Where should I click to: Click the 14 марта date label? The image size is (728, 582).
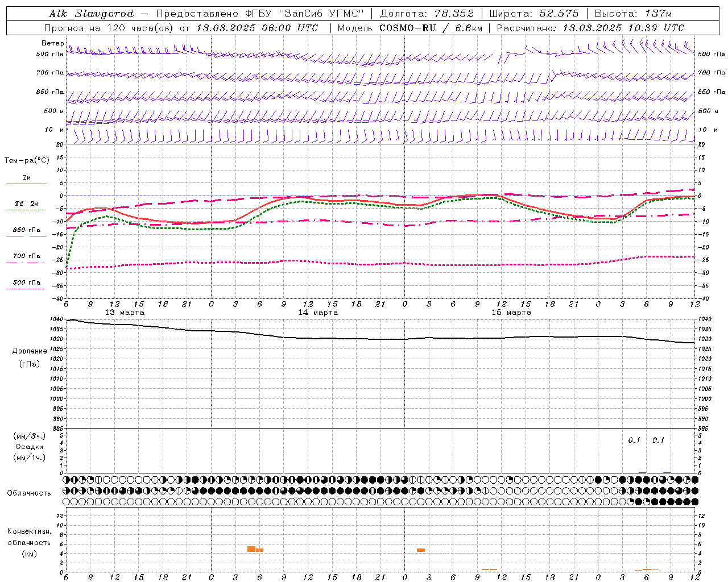point(318,313)
